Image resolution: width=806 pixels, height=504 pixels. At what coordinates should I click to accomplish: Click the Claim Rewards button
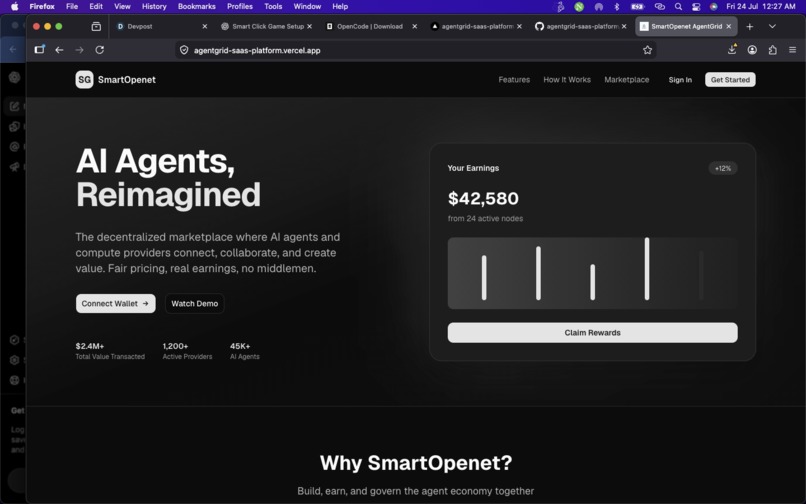592,333
